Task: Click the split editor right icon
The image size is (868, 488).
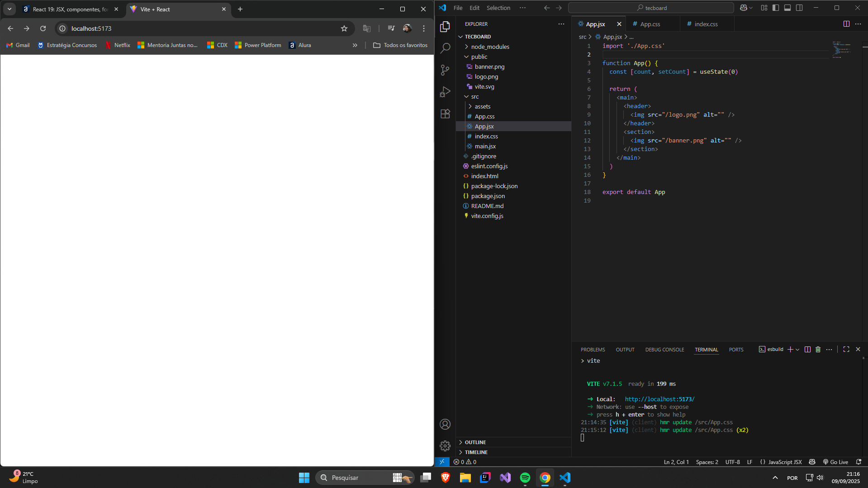Action: coord(846,24)
